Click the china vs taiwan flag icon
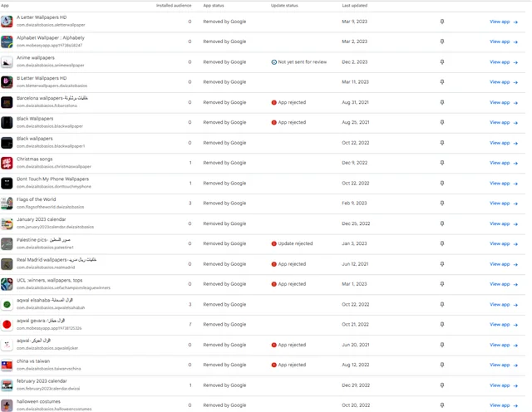Image resolution: width=532 pixels, height=412 pixels. click(7, 365)
